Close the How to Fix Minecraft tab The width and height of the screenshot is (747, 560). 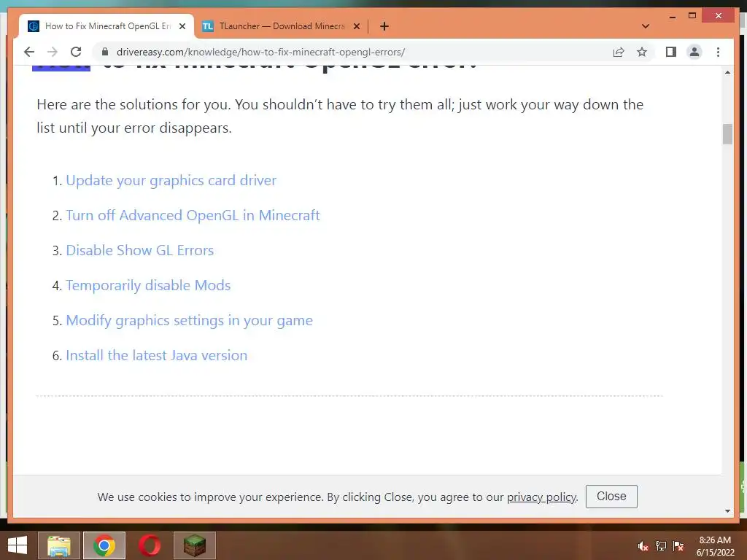point(182,26)
